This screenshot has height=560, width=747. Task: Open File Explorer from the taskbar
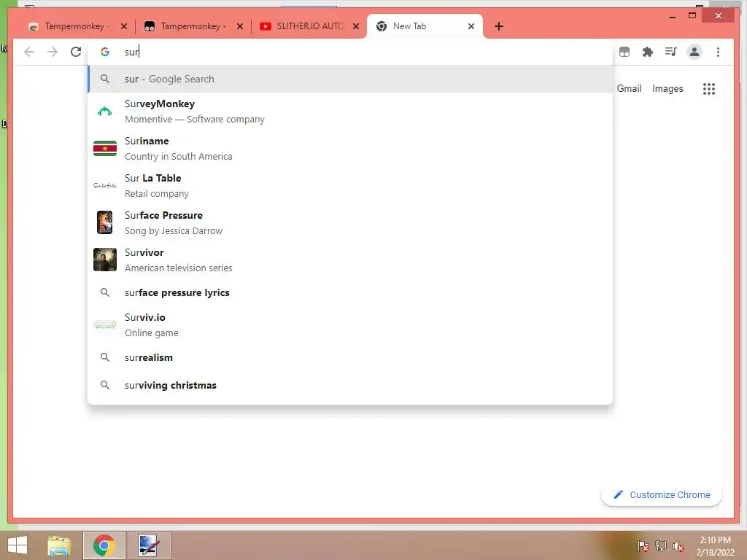click(x=59, y=545)
